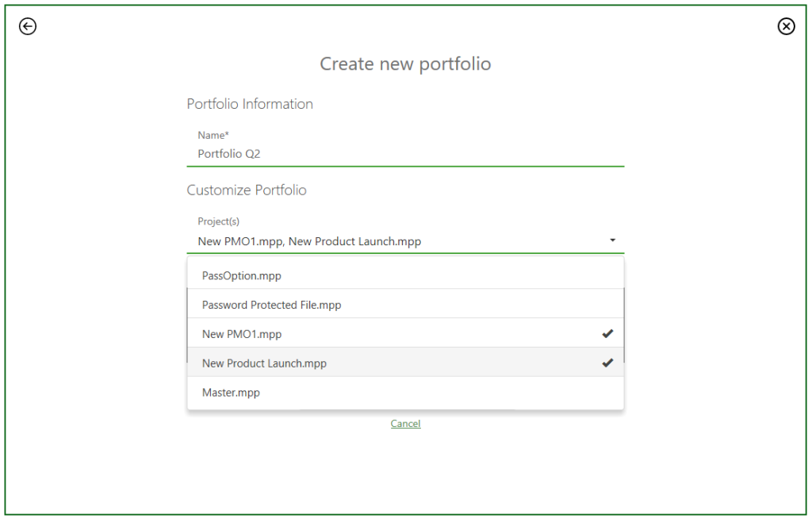812x519 pixels.
Task: Collapse the Project(s) dropdown arrow
Action: [x=611, y=239]
